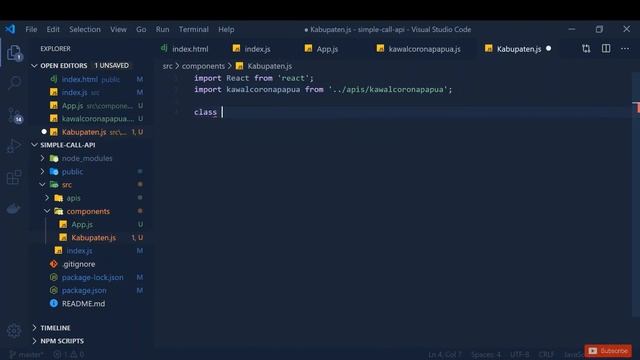Switch to the App.js tab

coord(322,49)
